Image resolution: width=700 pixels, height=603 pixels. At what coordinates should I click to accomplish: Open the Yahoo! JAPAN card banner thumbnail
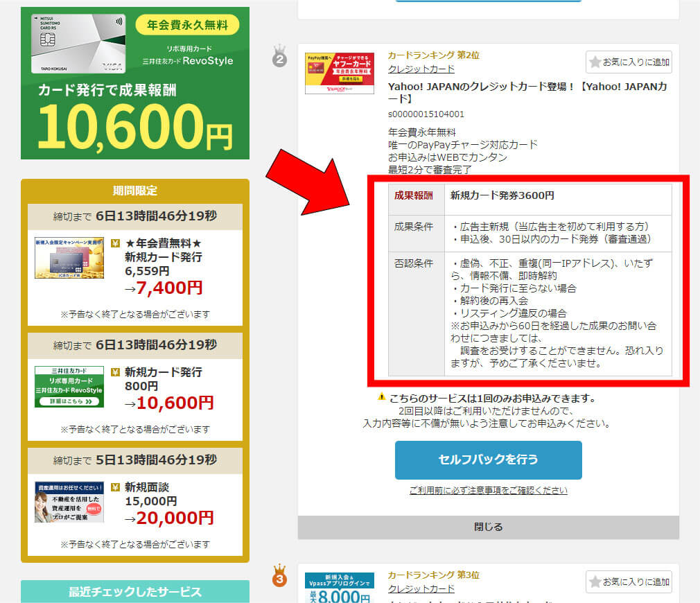click(x=340, y=73)
